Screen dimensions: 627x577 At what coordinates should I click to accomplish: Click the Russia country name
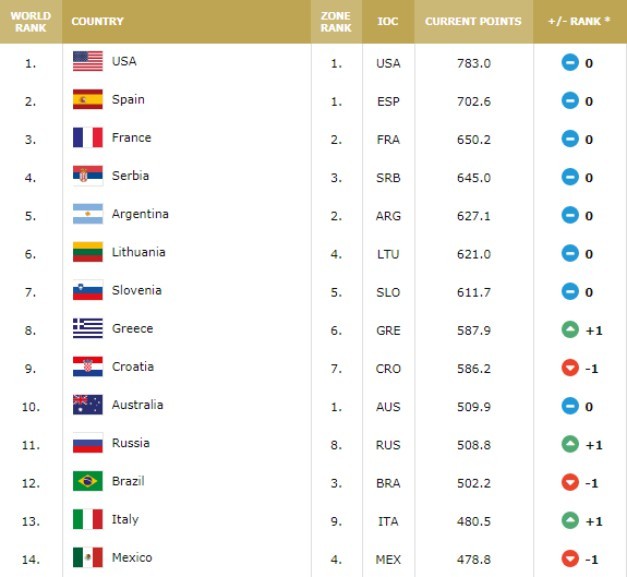pos(131,443)
